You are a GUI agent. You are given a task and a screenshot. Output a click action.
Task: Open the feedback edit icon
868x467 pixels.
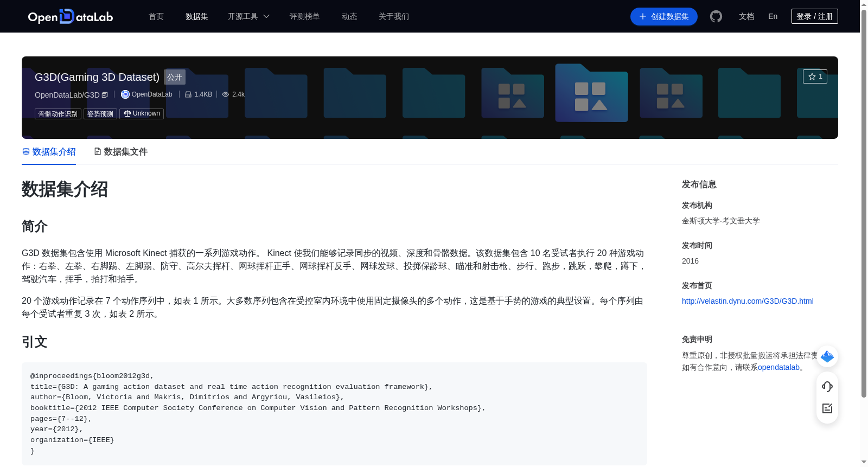[x=827, y=408]
